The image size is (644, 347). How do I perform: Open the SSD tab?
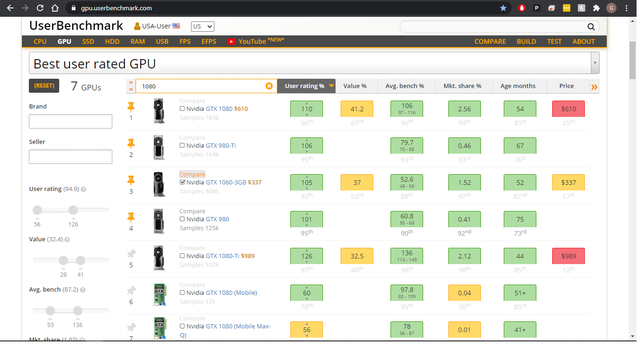click(88, 41)
